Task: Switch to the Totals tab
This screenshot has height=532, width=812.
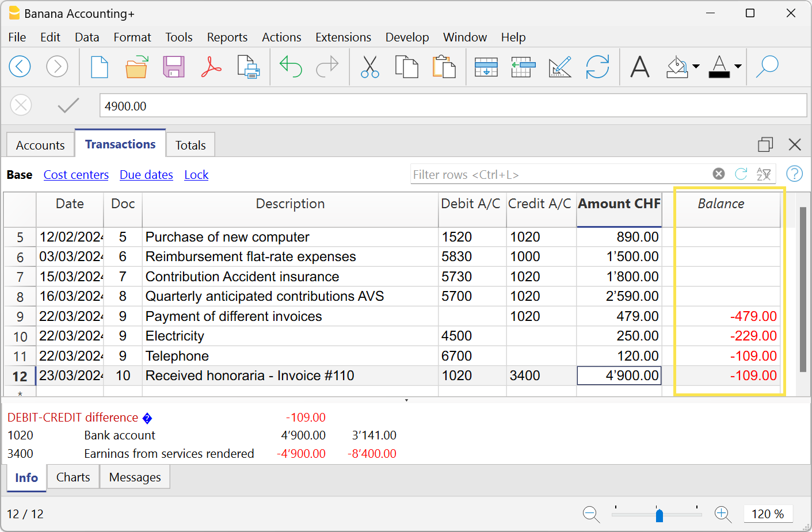Action: click(x=190, y=145)
